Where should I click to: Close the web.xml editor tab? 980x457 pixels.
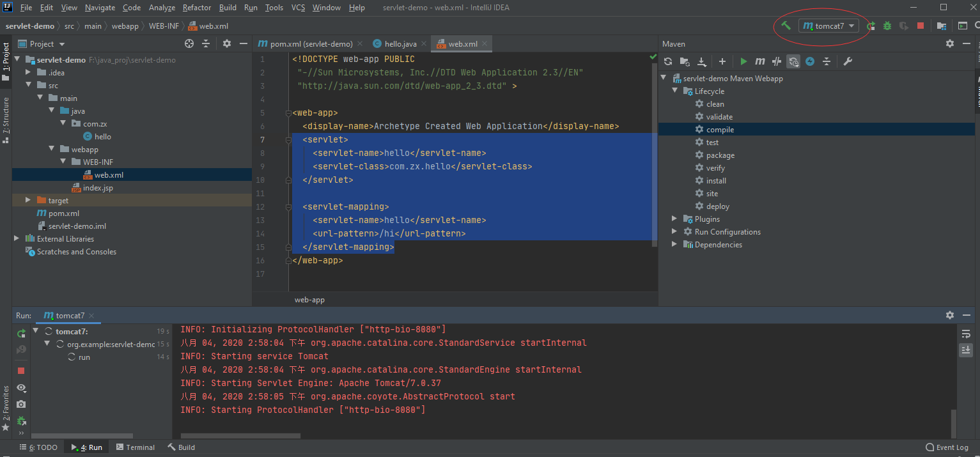coord(485,44)
